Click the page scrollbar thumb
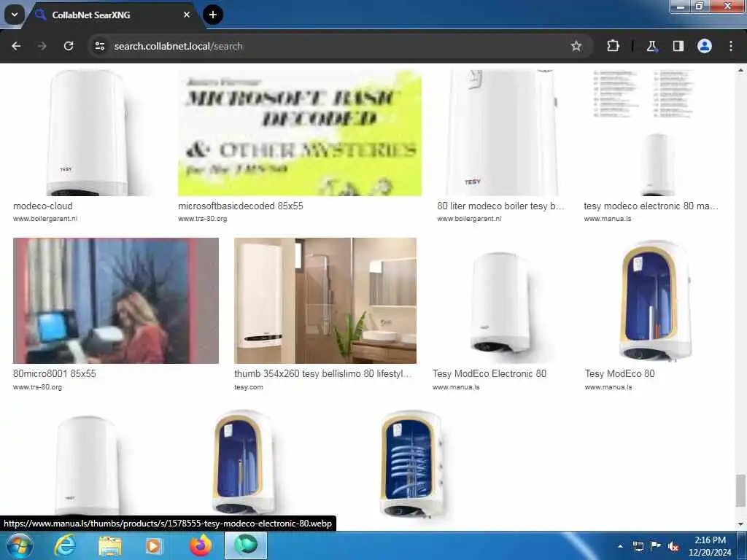 [740, 491]
